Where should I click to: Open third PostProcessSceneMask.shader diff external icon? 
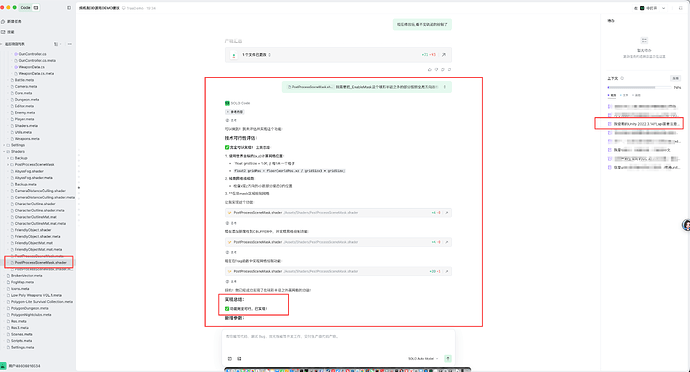(447, 271)
